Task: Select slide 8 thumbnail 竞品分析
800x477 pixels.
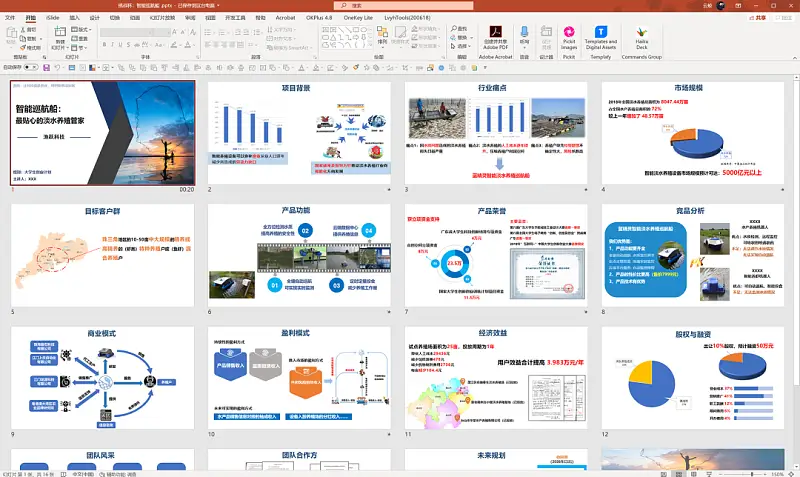Action: [x=692, y=255]
